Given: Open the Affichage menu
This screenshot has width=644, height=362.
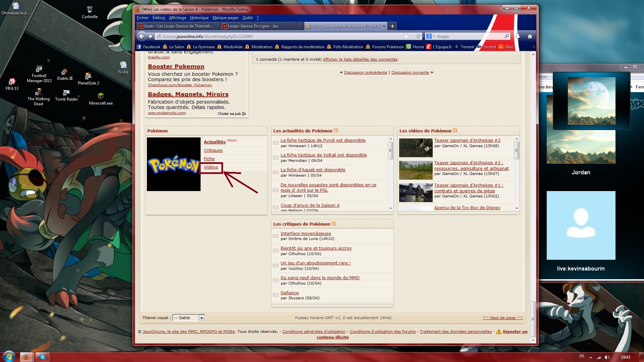Looking at the screenshot, I should [177, 18].
